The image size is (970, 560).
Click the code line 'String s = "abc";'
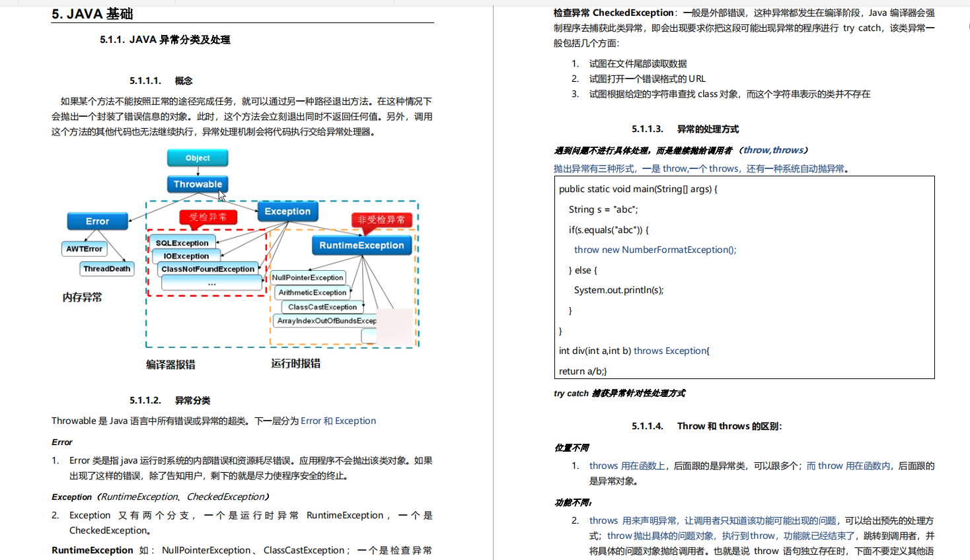click(603, 209)
